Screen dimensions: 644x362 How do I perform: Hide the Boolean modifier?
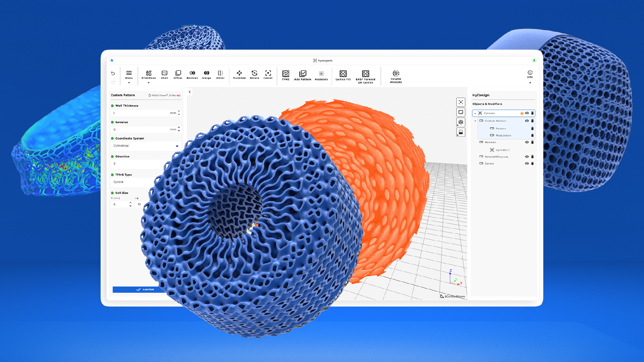[527, 142]
